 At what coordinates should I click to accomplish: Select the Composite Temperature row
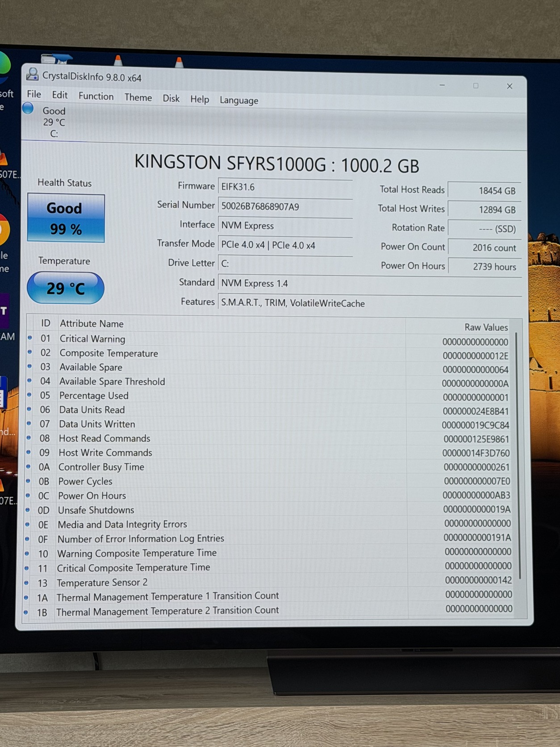268,354
